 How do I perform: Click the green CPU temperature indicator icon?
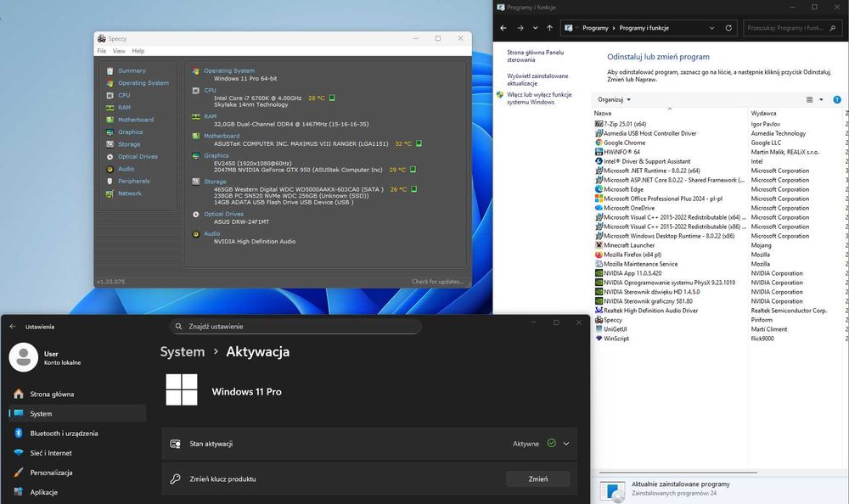click(332, 98)
